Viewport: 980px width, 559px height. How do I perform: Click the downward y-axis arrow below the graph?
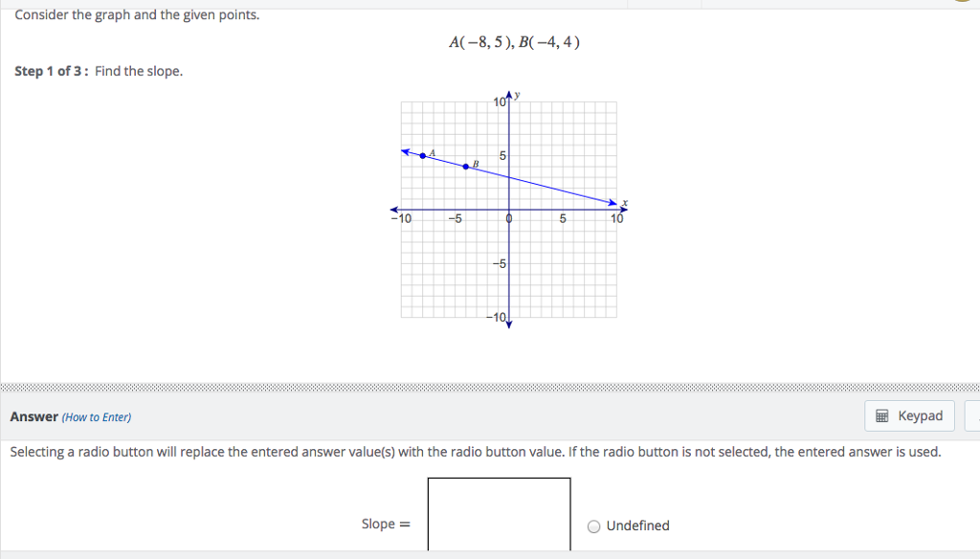[508, 326]
